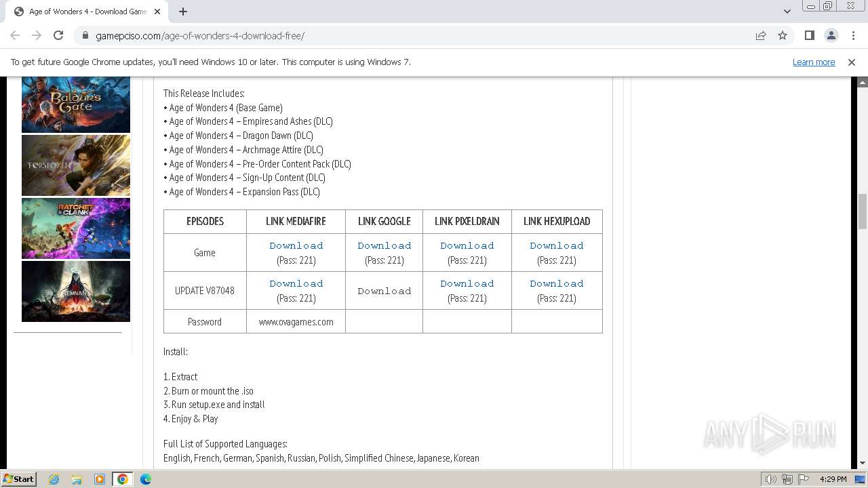Screen dimensions: 868x488
Task: Click the 4:29 PM system clock
Action: [833, 479]
